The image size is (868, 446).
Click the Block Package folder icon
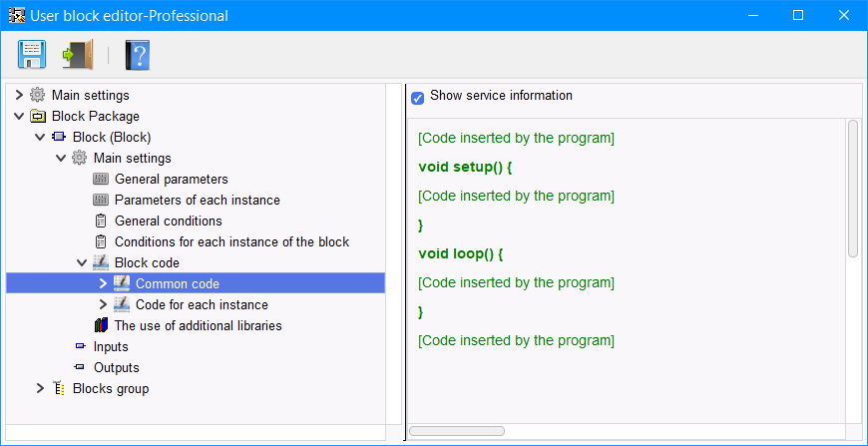(x=38, y=116)
